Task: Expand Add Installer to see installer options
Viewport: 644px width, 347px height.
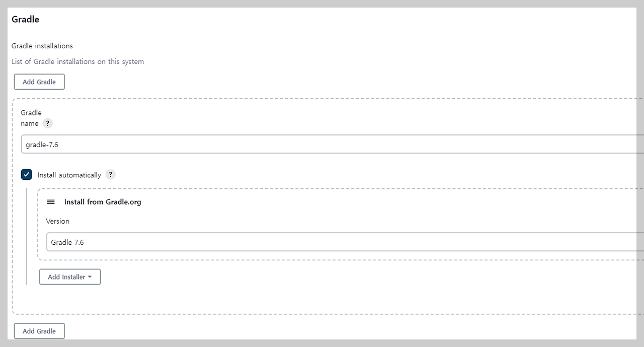Action: click(x=69, y=276)
